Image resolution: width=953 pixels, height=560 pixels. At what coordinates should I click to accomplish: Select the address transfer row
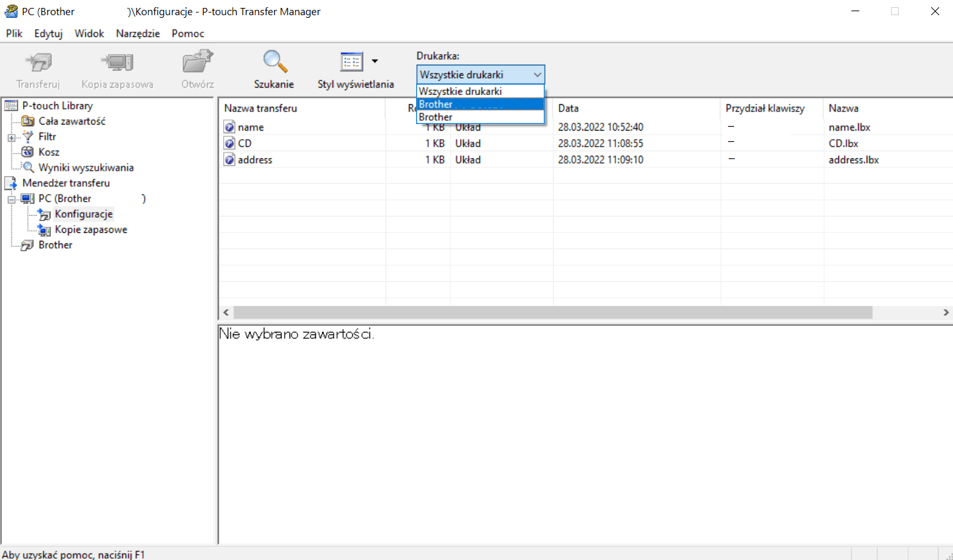tap(255, 160)
